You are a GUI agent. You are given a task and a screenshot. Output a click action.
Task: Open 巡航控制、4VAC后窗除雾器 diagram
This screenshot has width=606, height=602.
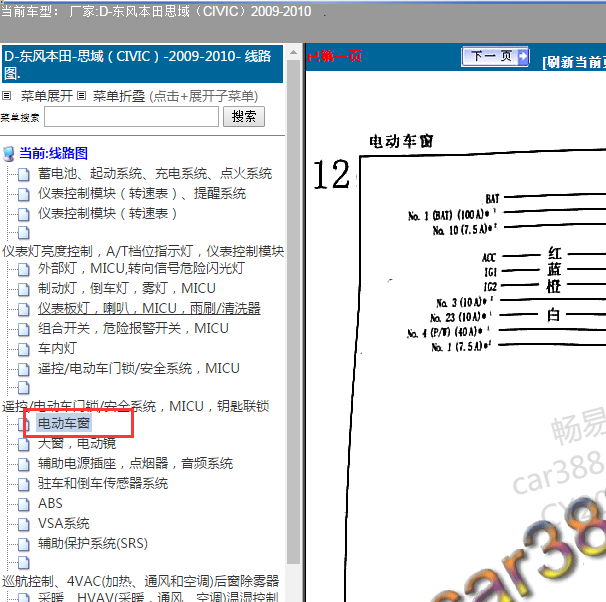(141, 581)
